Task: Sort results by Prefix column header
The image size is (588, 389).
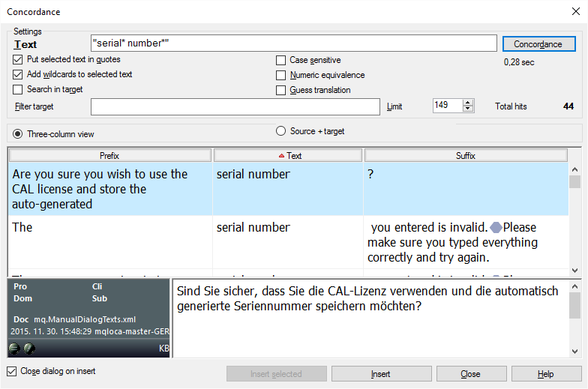Action: point(109,156)
